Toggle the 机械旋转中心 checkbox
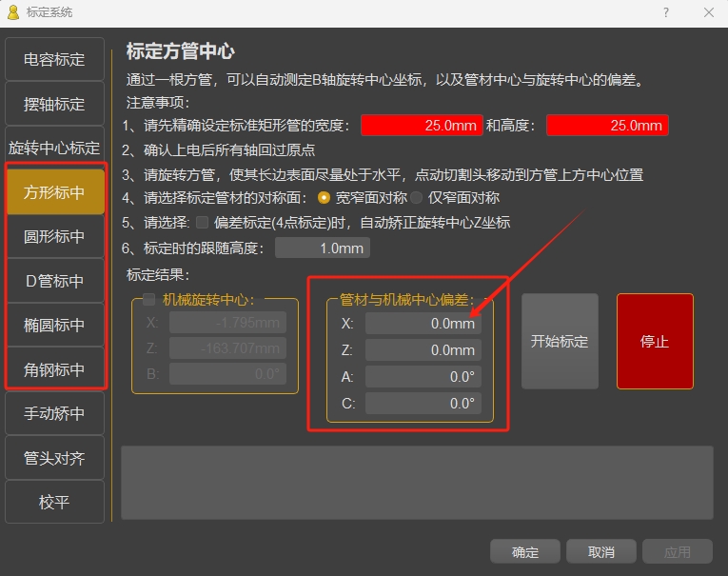The width and height of the screenshot is (728, 576). [x=148, y=300]
